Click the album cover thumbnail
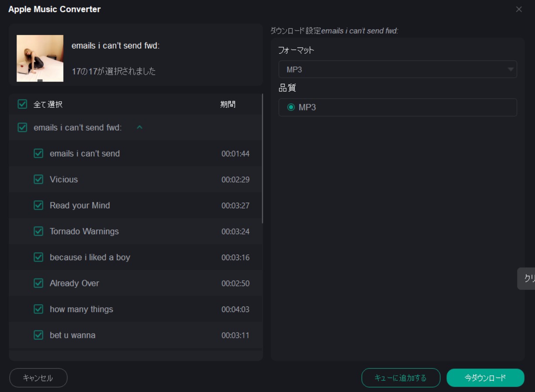Image resolution: width=535 pixels, height=392 pixels. point(40,58)
